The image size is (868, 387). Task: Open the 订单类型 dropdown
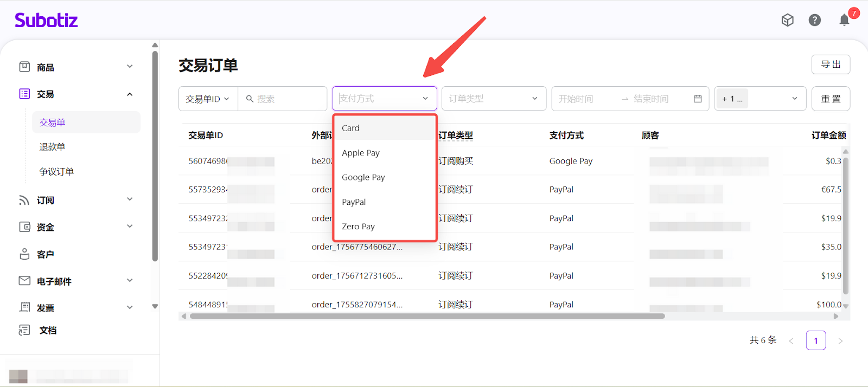point(493,99)
